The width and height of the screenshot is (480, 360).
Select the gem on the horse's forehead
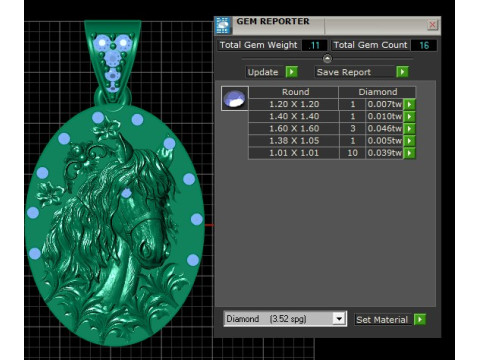point(126,193)
